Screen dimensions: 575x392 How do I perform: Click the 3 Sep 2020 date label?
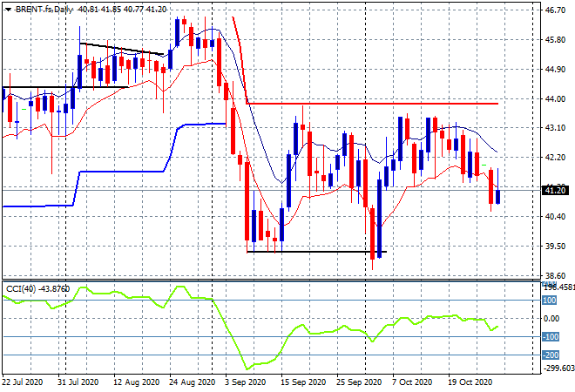246,382
